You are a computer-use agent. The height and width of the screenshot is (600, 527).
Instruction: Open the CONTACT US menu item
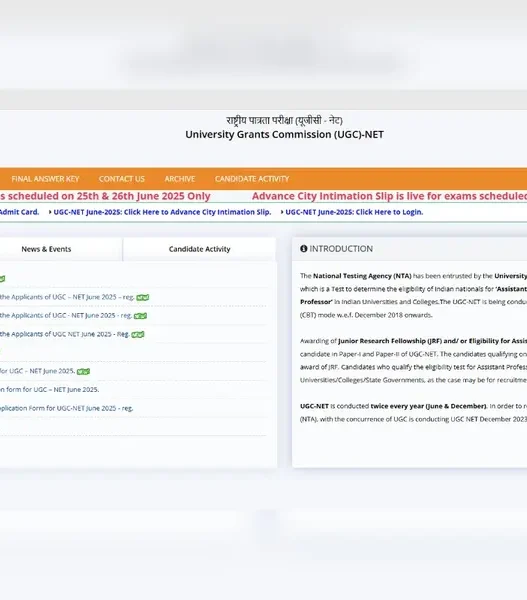tap(122, 179)
